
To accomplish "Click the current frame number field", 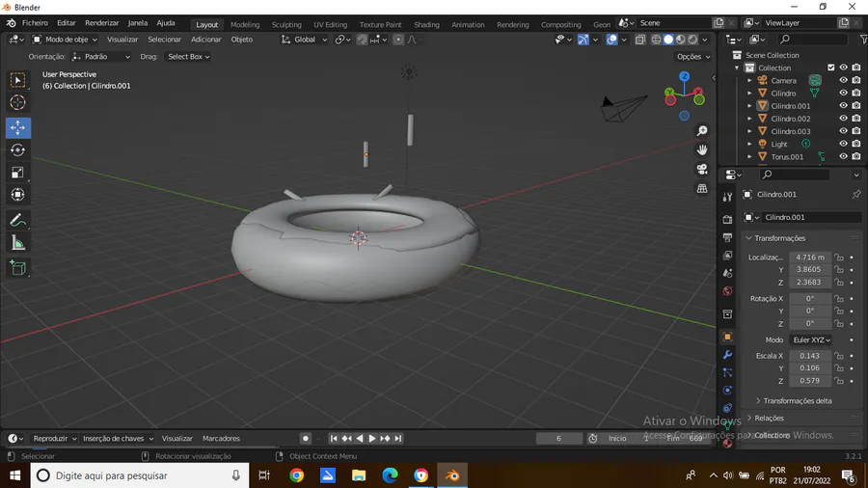I will [x=558, y=438].
